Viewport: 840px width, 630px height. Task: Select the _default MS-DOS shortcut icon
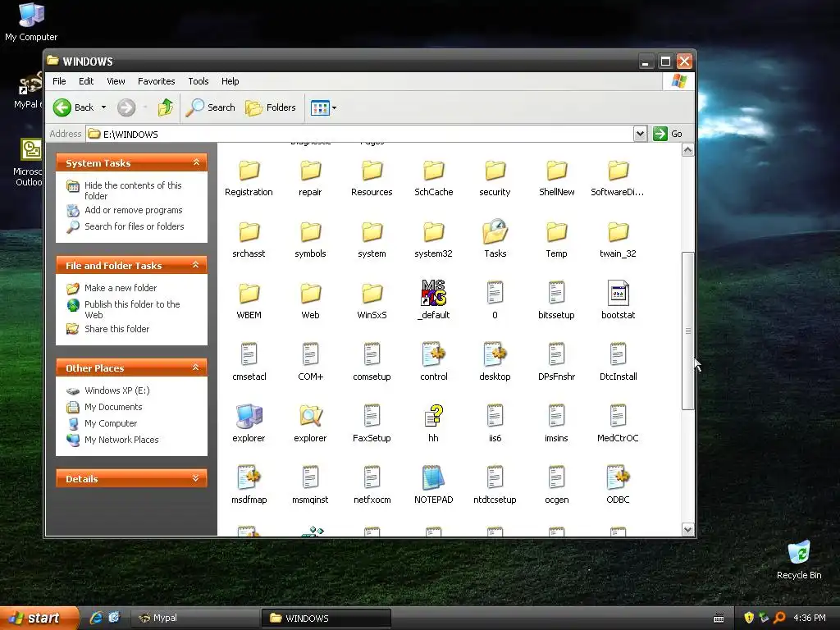click(433, 293)
